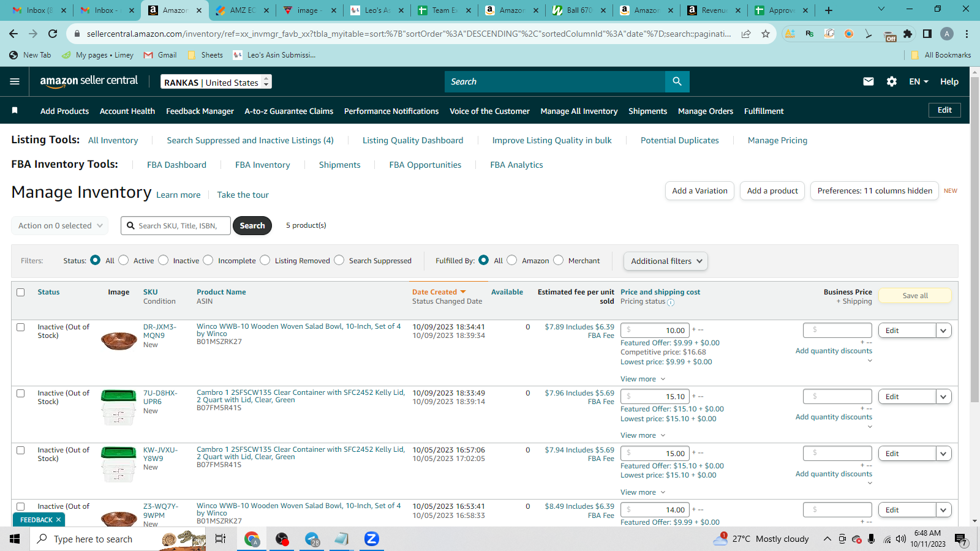Check the box for SKU KW-JVXU-Y8W9
Image resolution: width=980 pixels, height=551 pixels.
coord(21,450)
